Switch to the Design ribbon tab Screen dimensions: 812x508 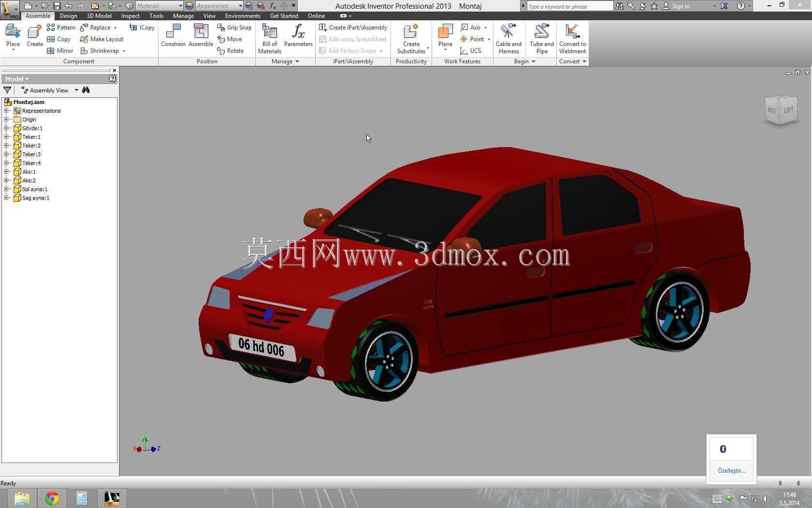pyautogui.click(x=68, y=16)
